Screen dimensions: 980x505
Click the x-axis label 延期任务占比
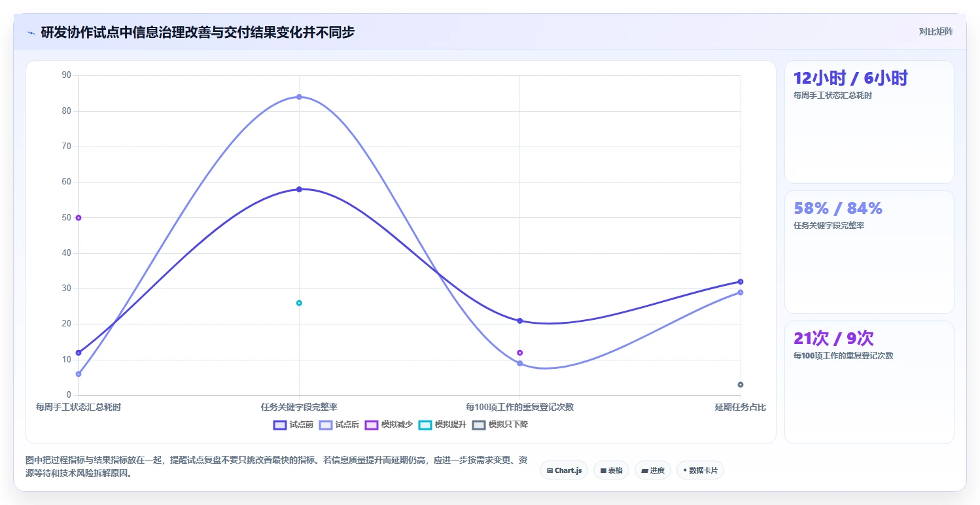pos(741,407)
